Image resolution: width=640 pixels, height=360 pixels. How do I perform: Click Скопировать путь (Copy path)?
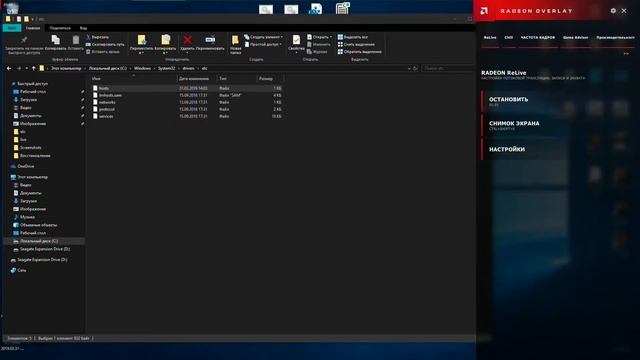click(105, 44)
